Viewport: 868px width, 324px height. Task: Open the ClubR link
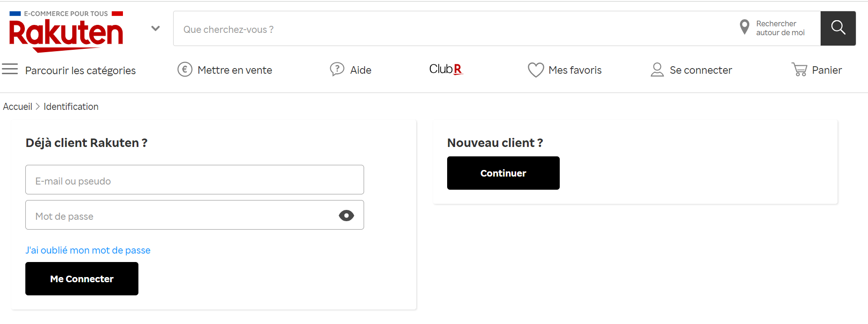pos(446,69)
